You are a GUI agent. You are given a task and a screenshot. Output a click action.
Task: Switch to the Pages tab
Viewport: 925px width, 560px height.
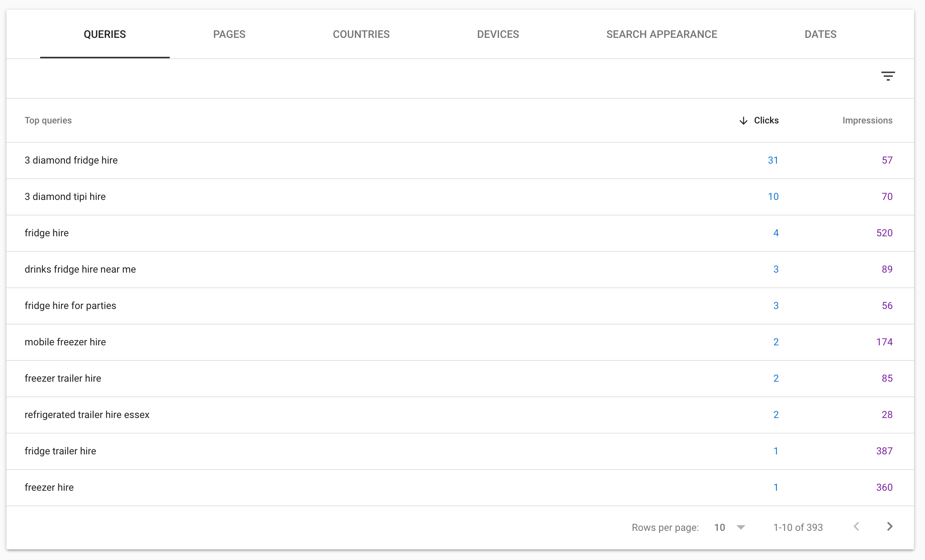229,34
